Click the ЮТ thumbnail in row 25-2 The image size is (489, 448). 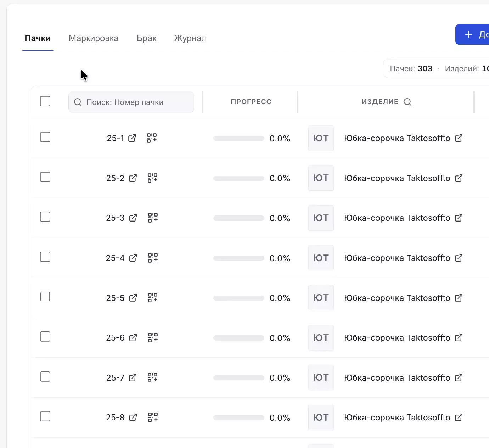click(321, 178)
